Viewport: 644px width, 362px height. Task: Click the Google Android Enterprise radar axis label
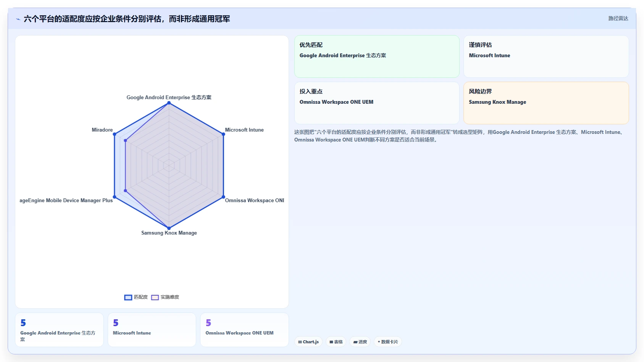[x=169, y=97]
